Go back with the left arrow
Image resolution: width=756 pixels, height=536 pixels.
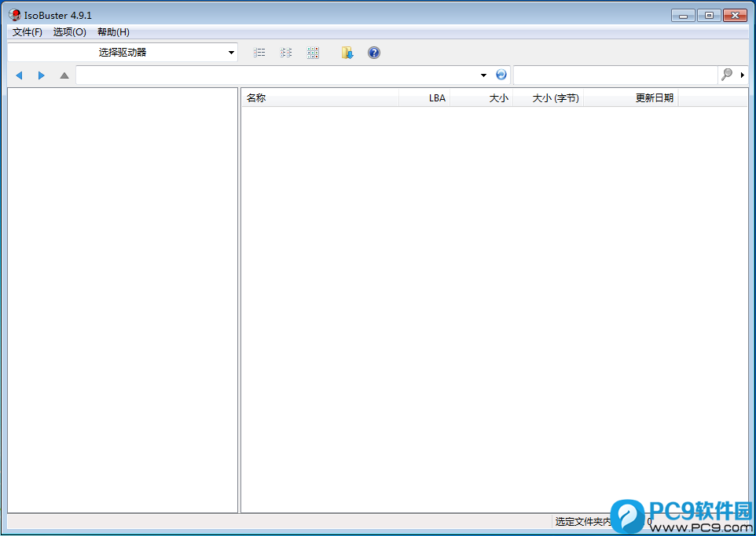19,75
